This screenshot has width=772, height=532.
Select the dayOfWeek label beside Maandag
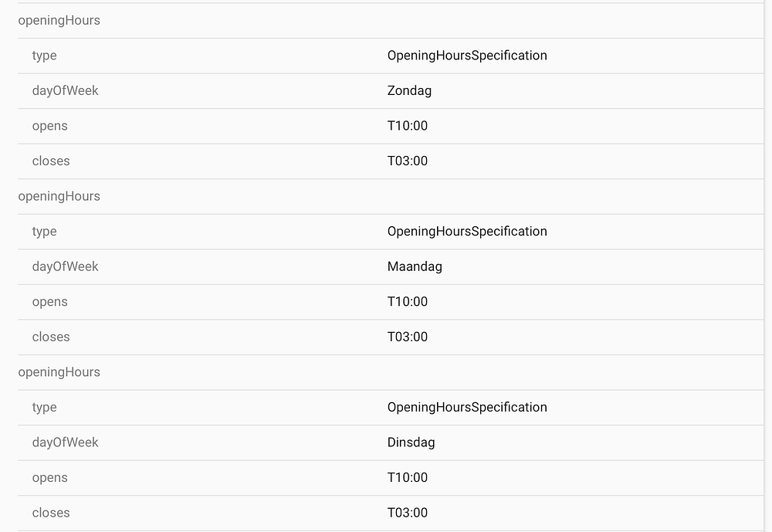pos(66,266)
